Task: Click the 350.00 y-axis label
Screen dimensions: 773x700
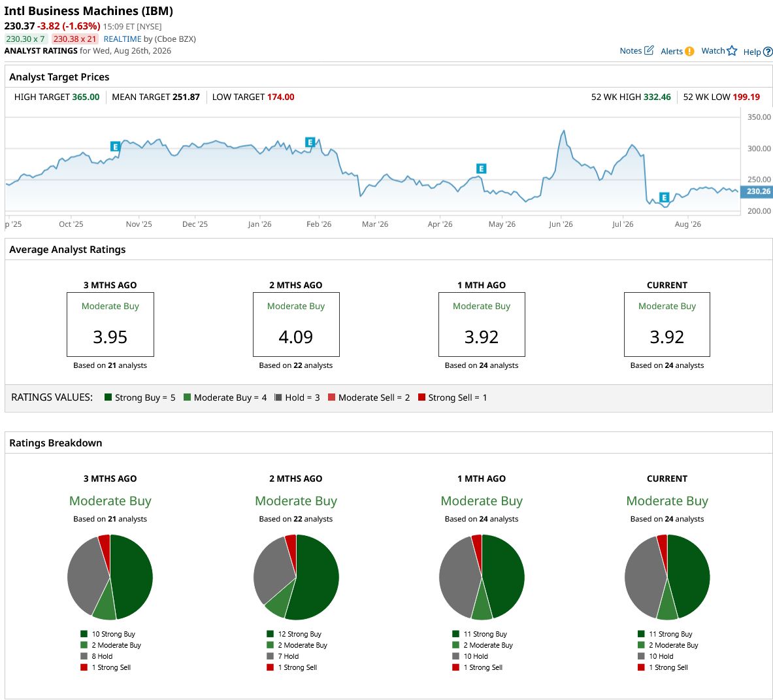Action: tap(759, 117)
